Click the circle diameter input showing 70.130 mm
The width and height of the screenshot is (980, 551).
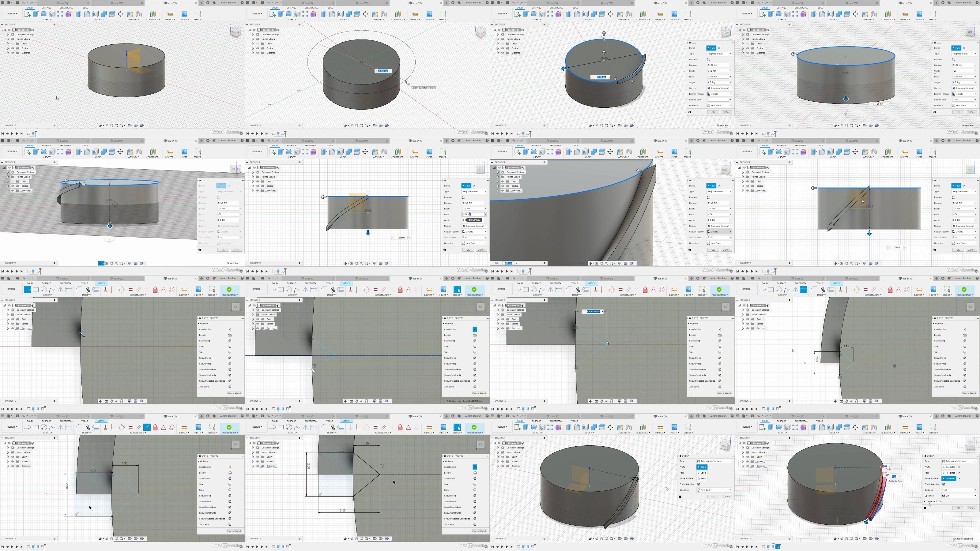(x=383, y=71)
